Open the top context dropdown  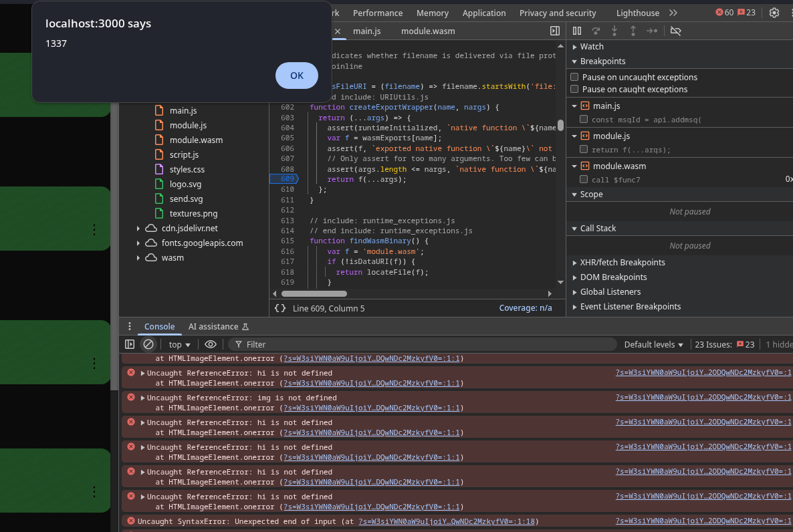(x=179, y=344)
